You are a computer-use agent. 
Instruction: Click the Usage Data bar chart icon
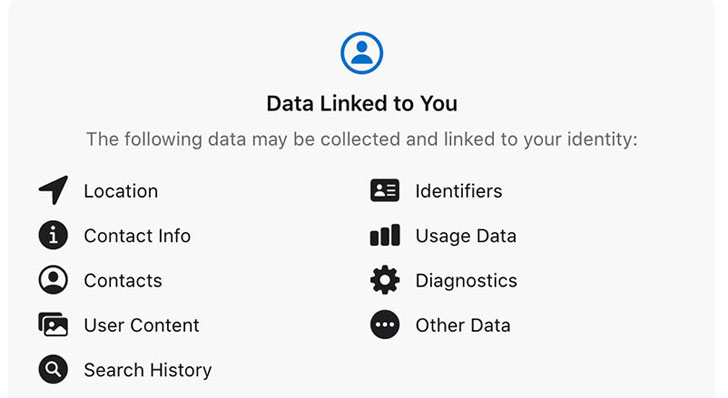point(385,235)
